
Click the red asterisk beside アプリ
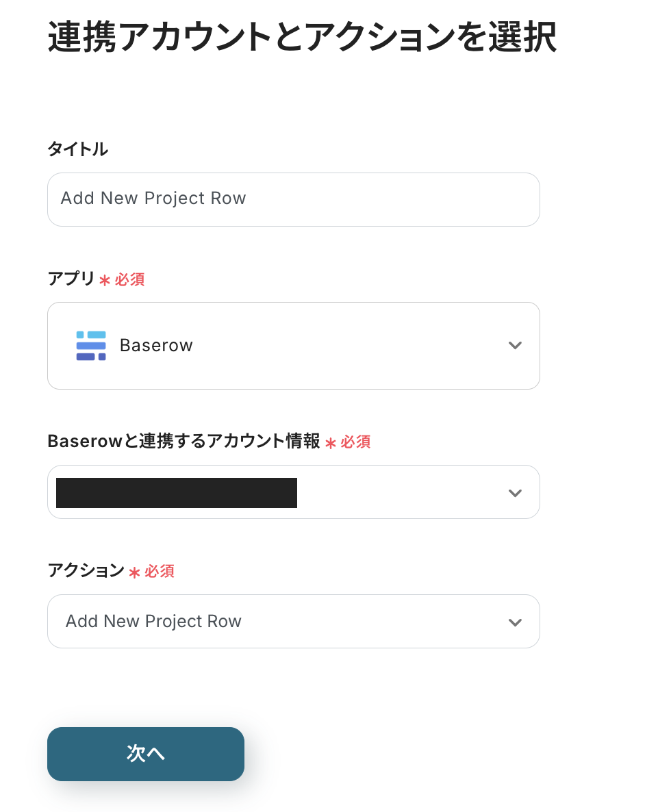(x=105, y=280)
